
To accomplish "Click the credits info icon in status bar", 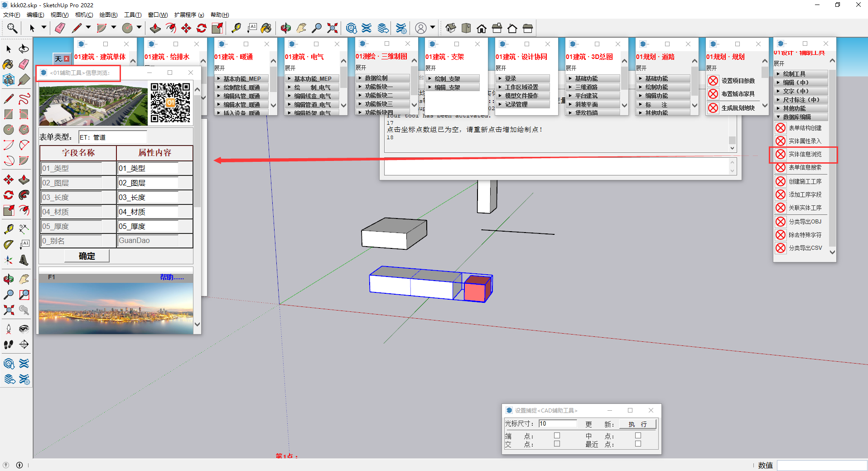I will point(19,465).
